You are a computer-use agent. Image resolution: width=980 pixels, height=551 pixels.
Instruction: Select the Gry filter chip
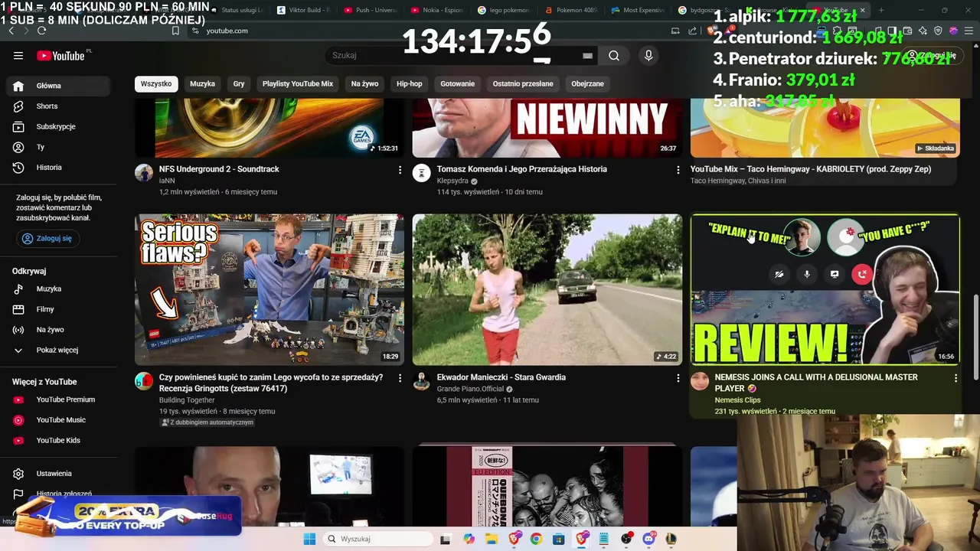pyautogui.click(x=239, y=83)
